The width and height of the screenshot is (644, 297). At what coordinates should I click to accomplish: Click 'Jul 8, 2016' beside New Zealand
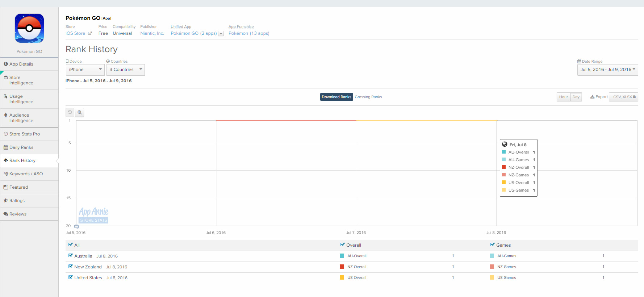(x=117, y=267)
